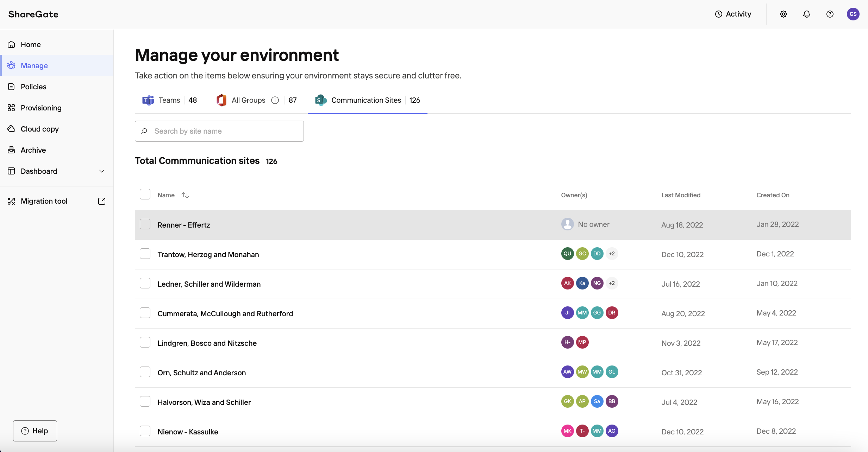Image resolution: width=868 pixels, height=452 pixels.
Task: Click the external link icon beside Migration tool
Action: [x=102, y=201]
